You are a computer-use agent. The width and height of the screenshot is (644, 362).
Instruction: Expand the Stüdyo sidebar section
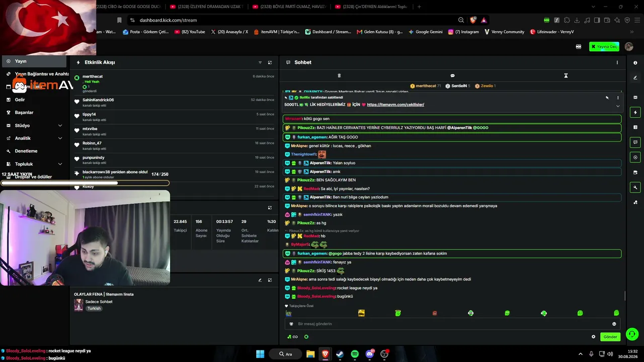pyautogui.click(x=34, y=125)
